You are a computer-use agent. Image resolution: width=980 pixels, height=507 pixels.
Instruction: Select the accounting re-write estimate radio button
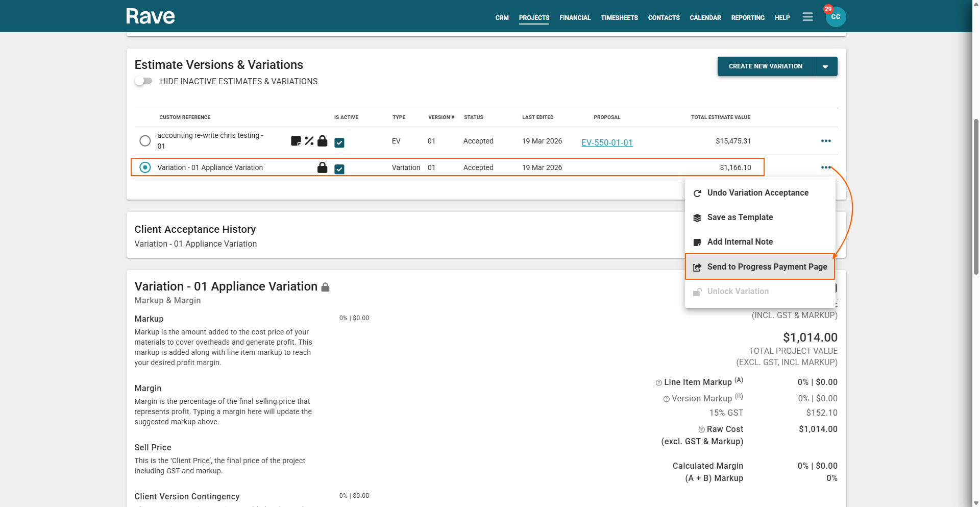[x=145, y=141]
